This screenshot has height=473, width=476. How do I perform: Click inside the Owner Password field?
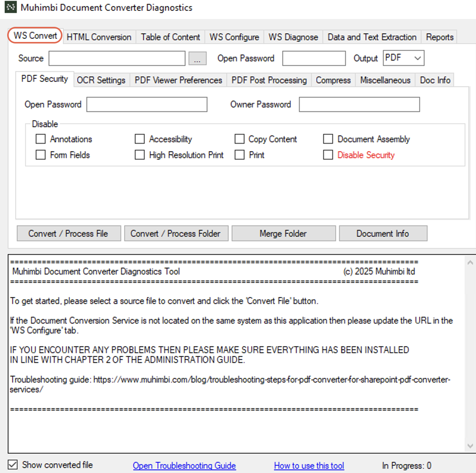359,104
